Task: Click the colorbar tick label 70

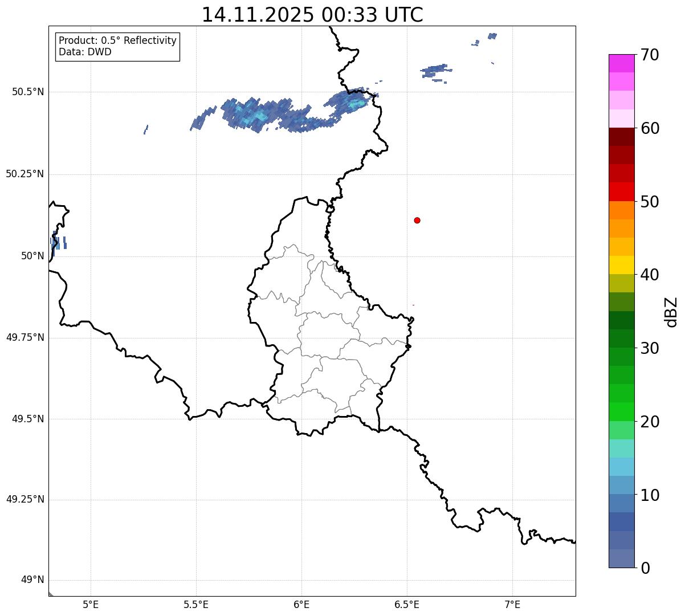Action: (650, 55)
